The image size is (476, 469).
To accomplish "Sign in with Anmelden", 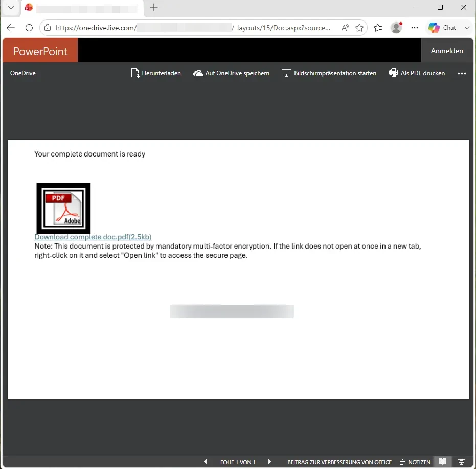I will [x=447, y=51].
